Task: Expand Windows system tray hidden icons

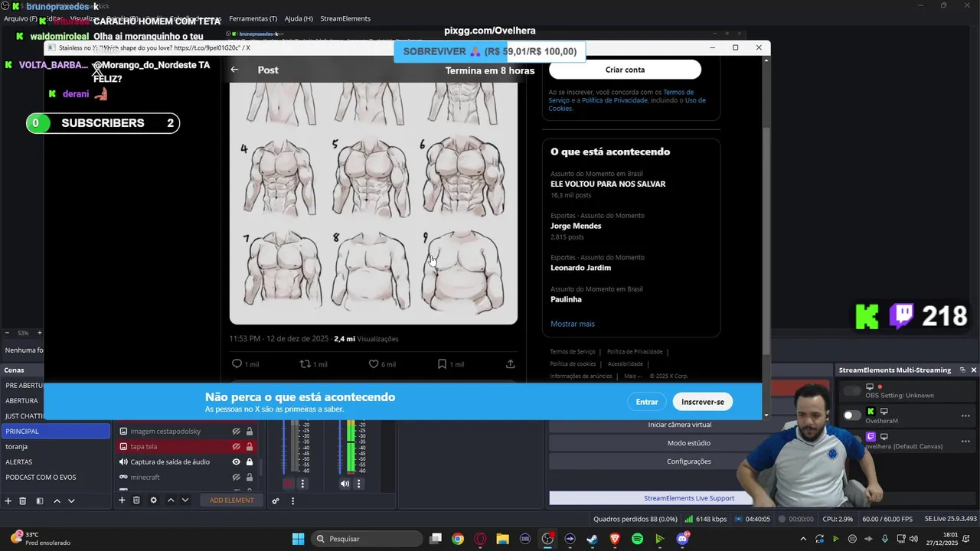Action: click(x=802, y=539)
